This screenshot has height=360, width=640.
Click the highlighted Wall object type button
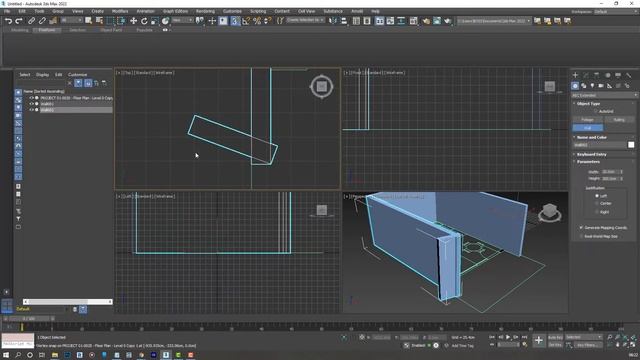click(587, 128)
